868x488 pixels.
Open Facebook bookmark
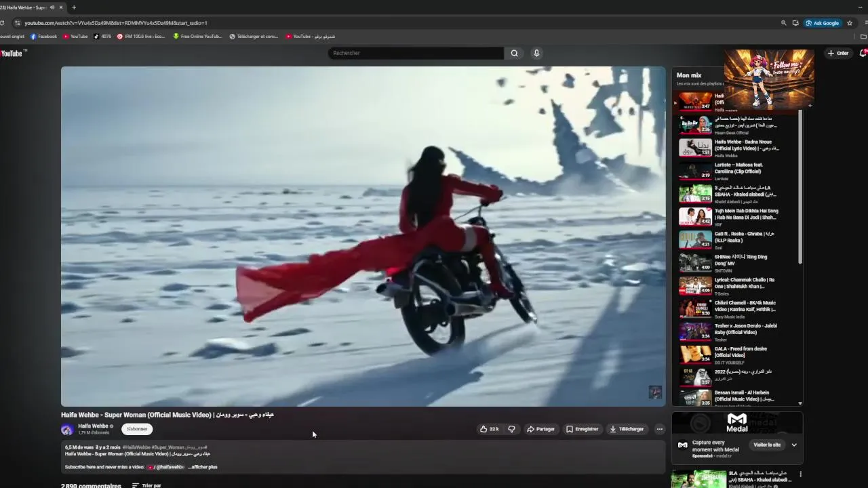coord(43,37)
